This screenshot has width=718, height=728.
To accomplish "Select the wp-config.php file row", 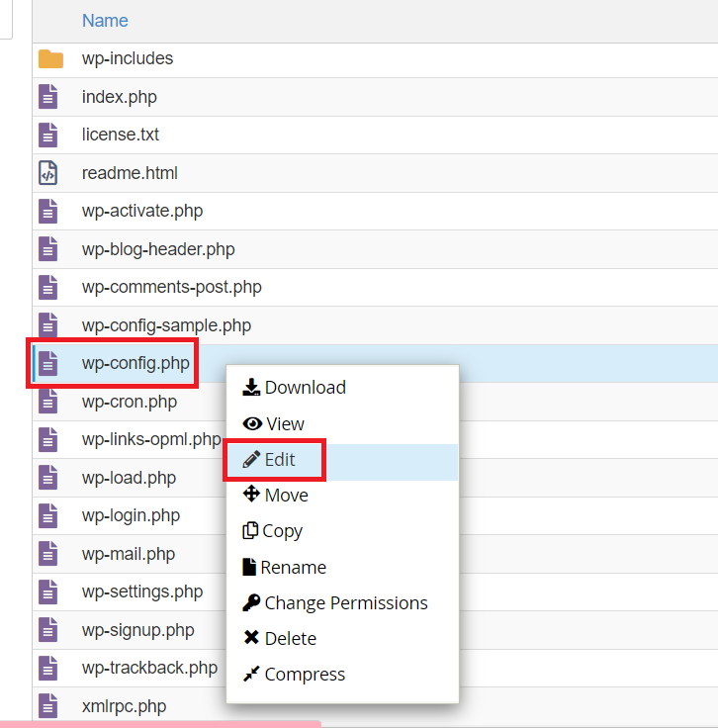I will pyautogui.click(x=135, y=363).
